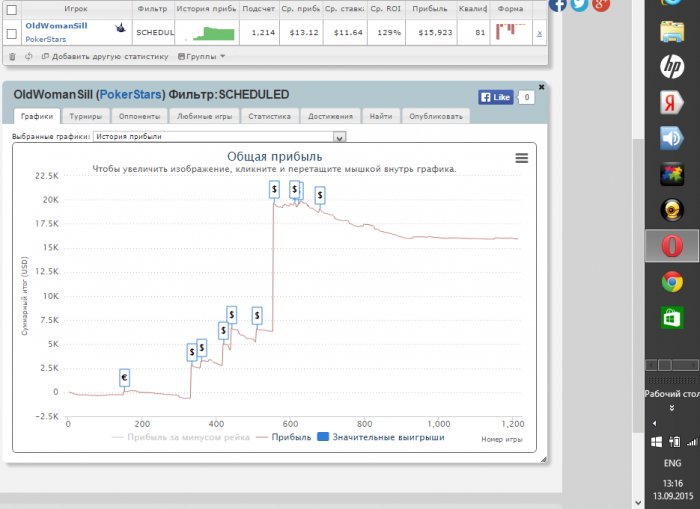
Task: Open the Достижения tab
Action: point(330,116)
